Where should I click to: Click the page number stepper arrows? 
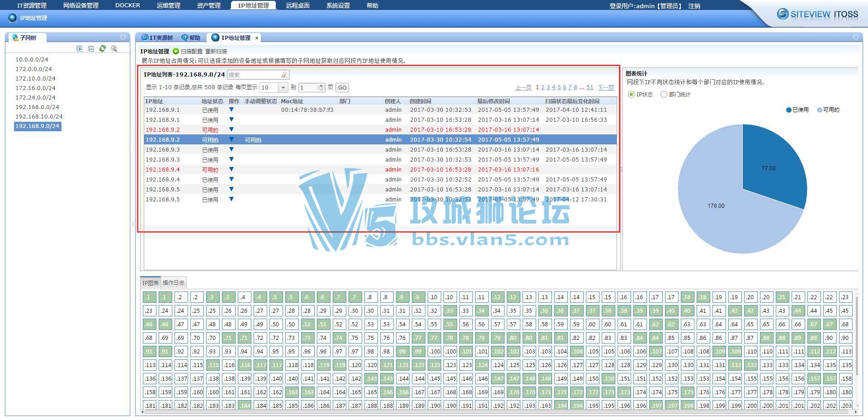321,87
